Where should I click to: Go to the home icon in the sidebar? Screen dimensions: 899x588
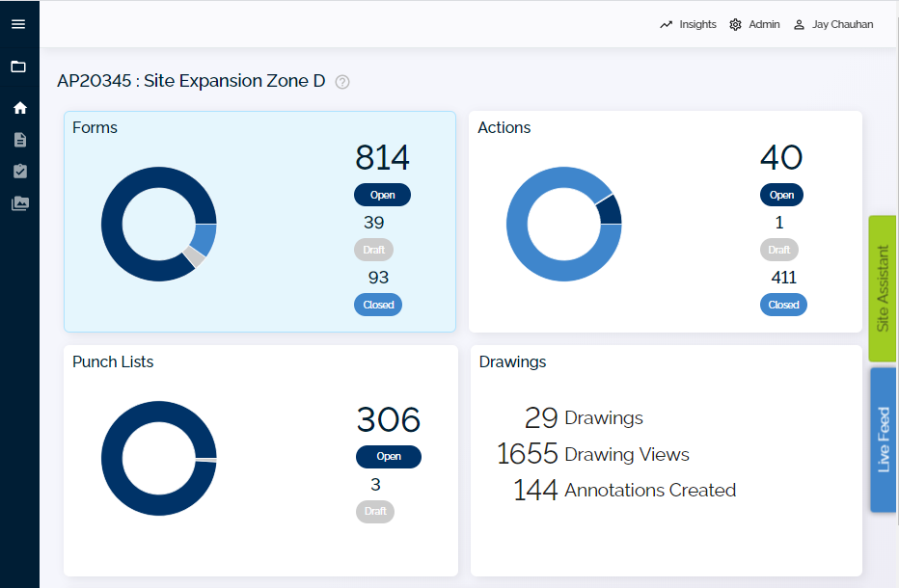(19, 108)
